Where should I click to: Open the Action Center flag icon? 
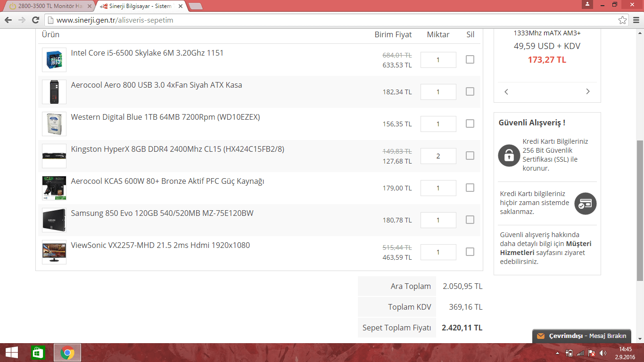click(591, 353)
